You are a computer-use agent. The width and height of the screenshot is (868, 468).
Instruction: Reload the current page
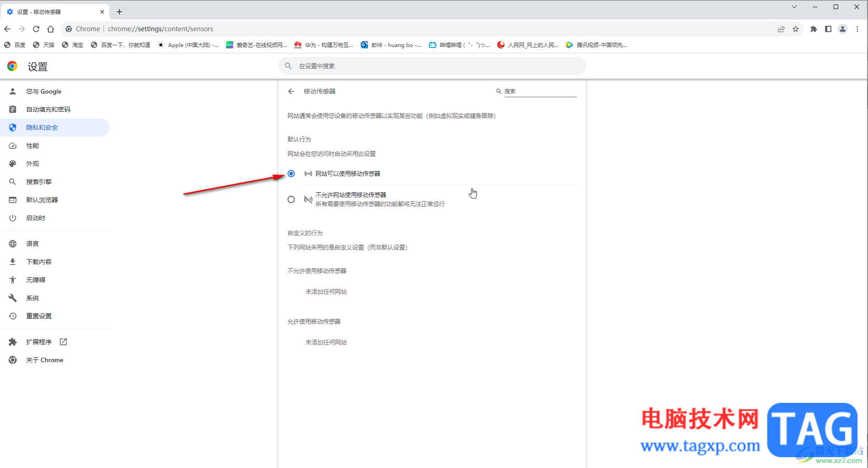36,29
